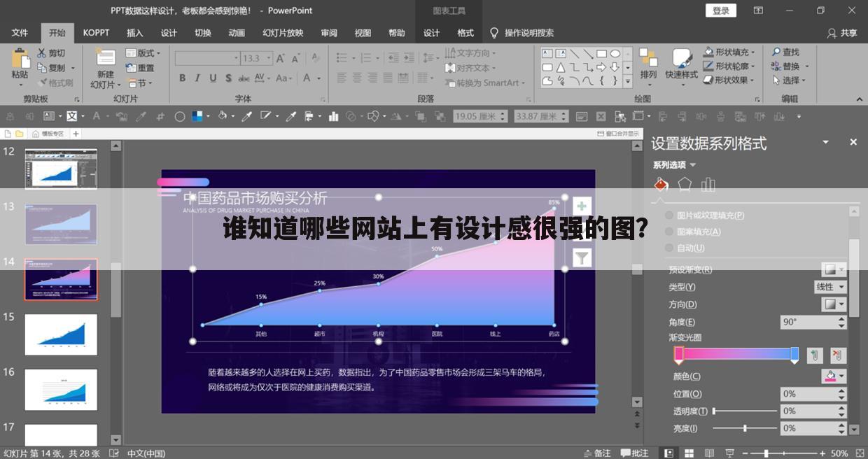Open the File (文件) tab

click(20, 33)
